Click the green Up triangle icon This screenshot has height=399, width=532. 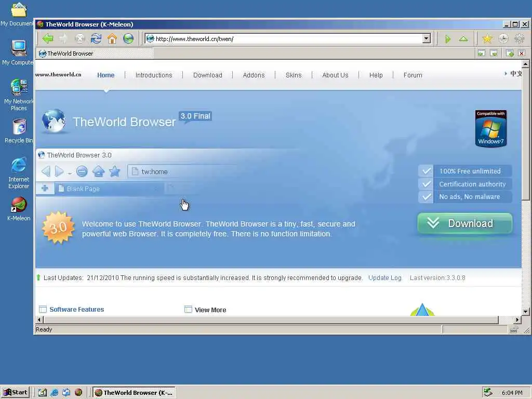[463, 38]
